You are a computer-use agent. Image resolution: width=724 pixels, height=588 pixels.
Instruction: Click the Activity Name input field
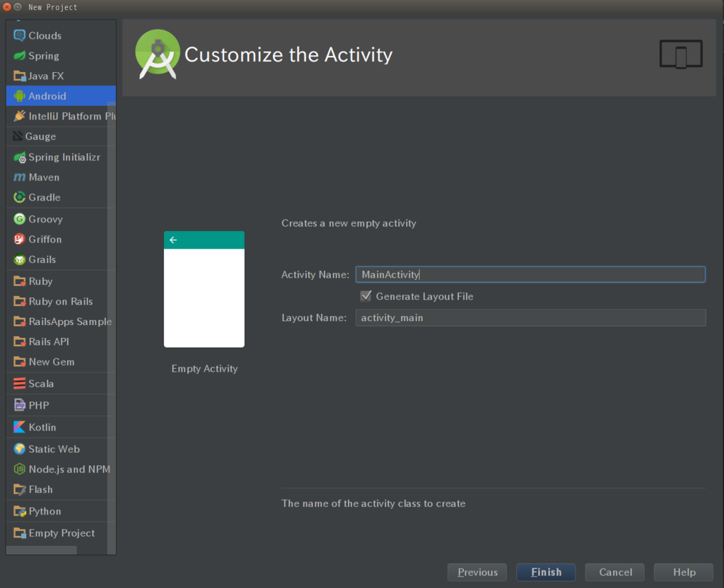530,275
